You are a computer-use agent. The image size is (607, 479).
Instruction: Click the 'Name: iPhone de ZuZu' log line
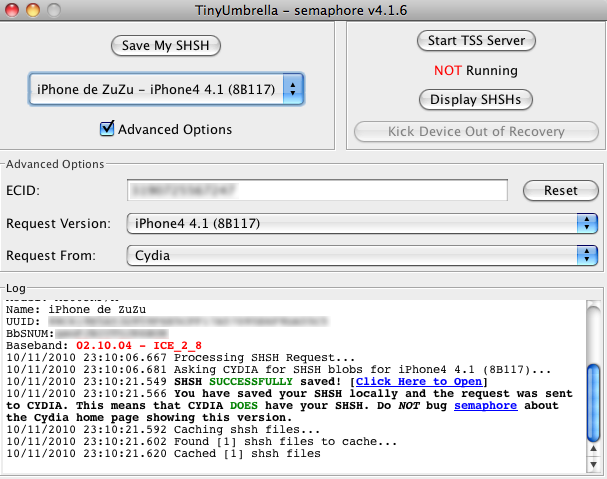[76, 309]
